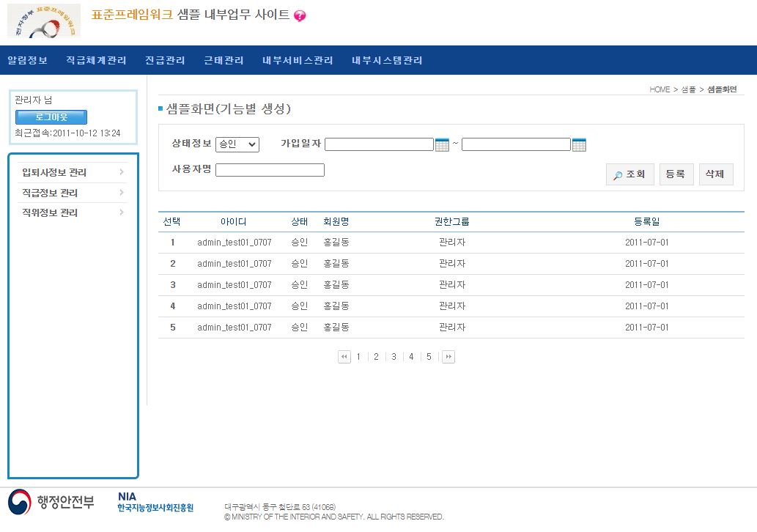
Task: Open the 상태정보 dropdown
Action: 237,144
